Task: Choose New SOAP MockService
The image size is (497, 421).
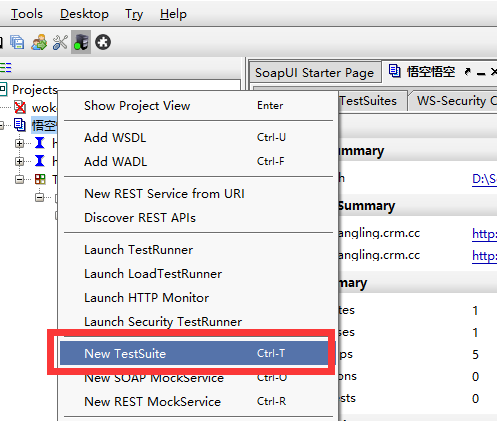Action: click(x=198, y=378)
